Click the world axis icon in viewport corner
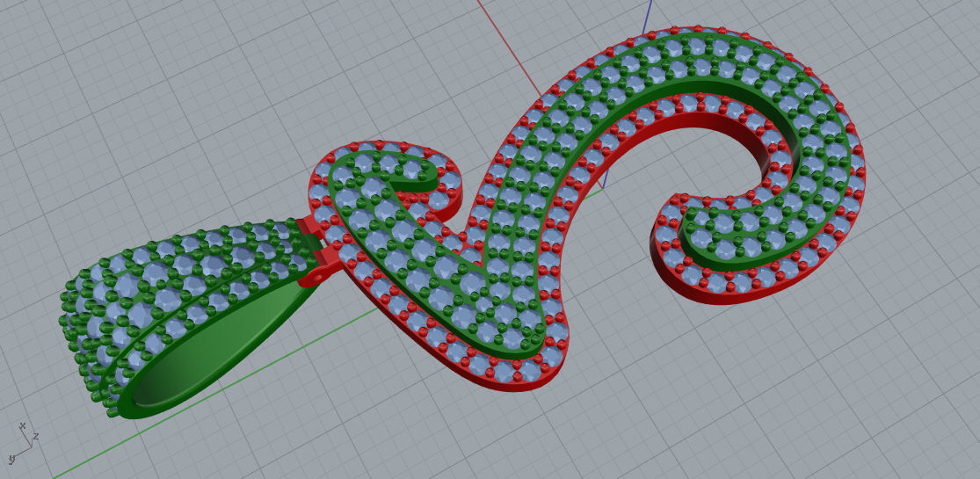The width and height of the screenshot is (980, 479). pos(24,443)
